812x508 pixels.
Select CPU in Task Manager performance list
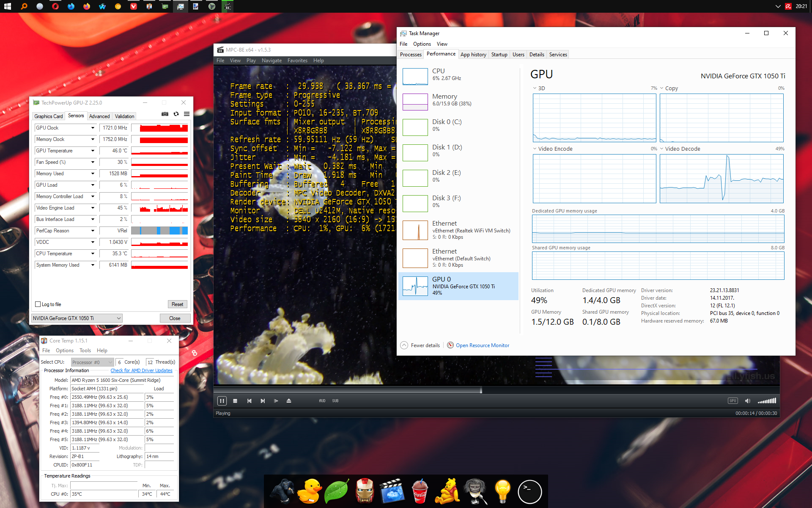458,77
